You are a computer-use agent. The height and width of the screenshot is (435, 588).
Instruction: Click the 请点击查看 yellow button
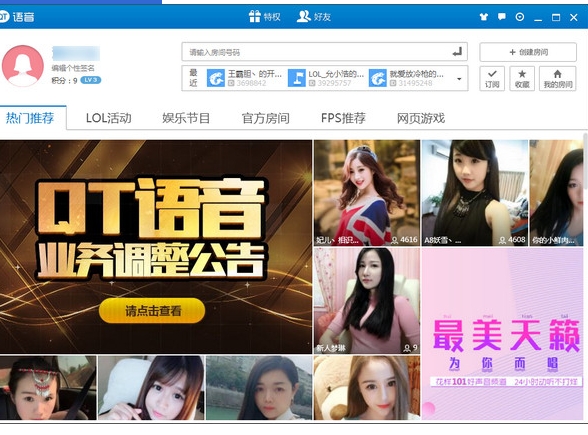(x=152, y=310)
